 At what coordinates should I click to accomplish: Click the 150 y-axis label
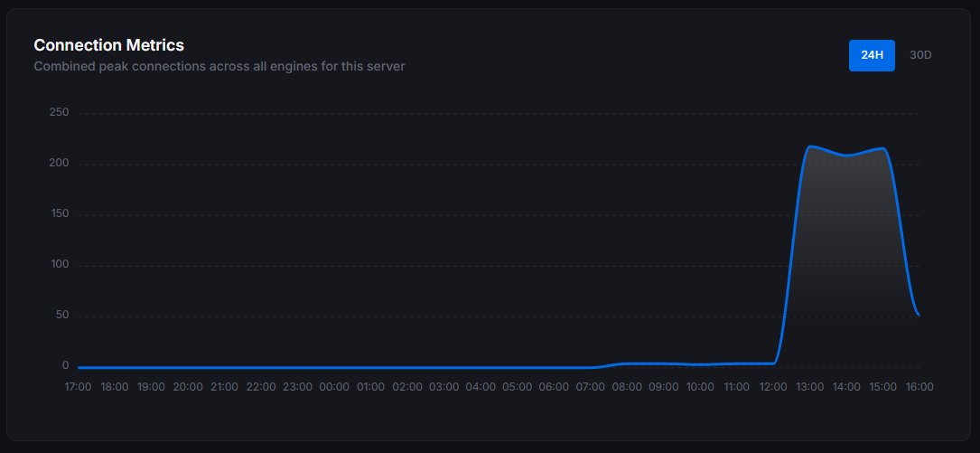tap(59, 214)
